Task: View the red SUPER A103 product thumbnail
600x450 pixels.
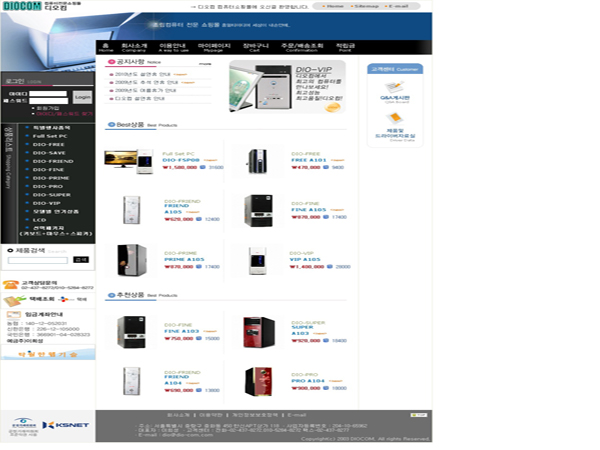Action: 258,331
